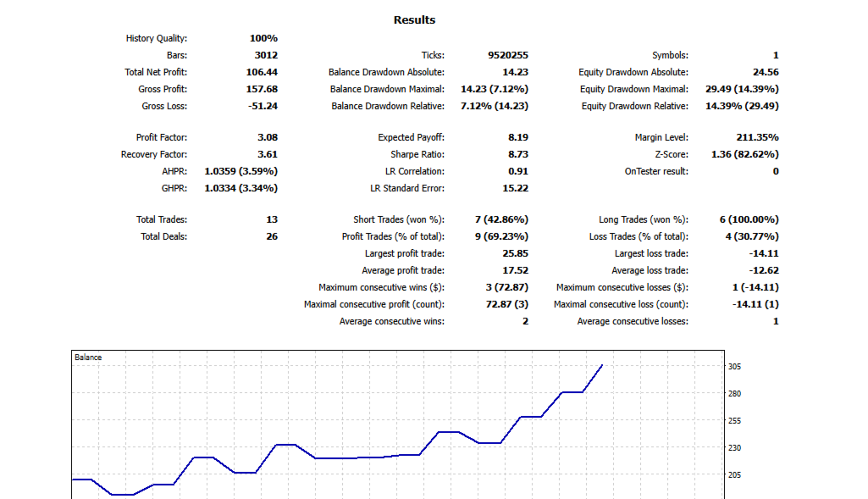The height and width of the screenshot is (499, 868).
Task: Click the 205 axis label on chart
Action: (x=734, y=475)
